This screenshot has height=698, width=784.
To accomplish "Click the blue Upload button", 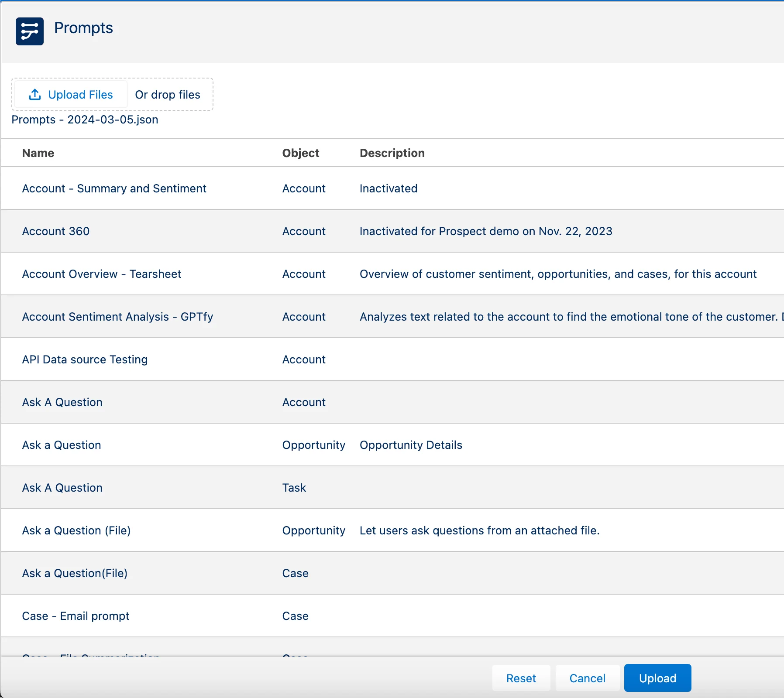I will tap(657, 678).
